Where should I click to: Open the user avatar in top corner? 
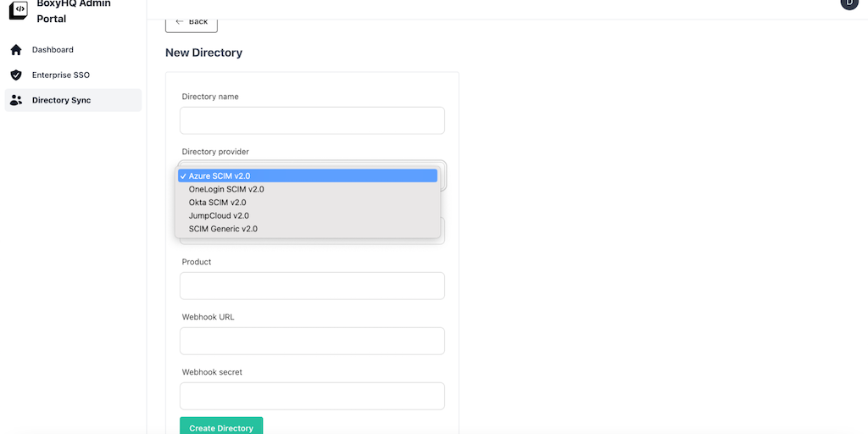(x=849, y=3)
